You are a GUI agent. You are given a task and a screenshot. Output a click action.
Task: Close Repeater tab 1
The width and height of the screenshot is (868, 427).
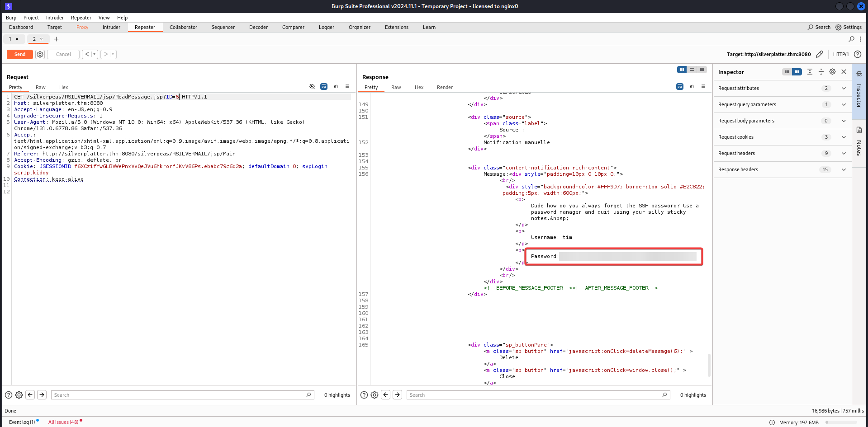tap(17, 39)
